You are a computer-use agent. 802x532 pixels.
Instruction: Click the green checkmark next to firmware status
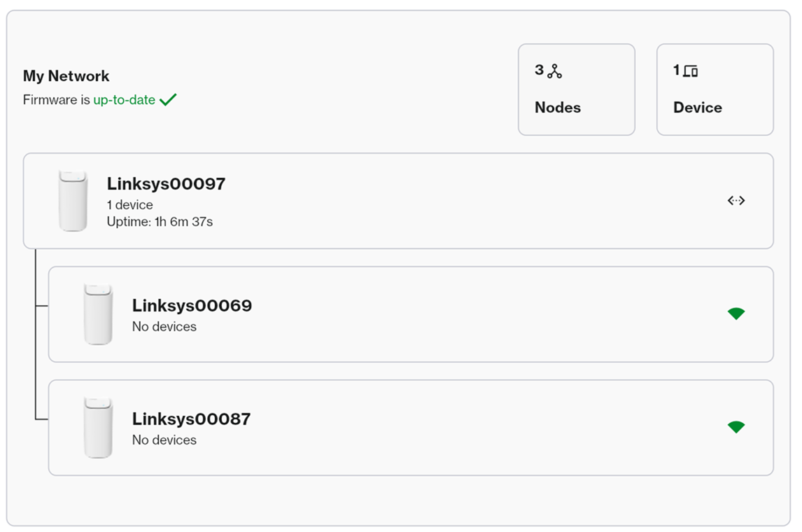pyautogui.click(x=167, y=99)
